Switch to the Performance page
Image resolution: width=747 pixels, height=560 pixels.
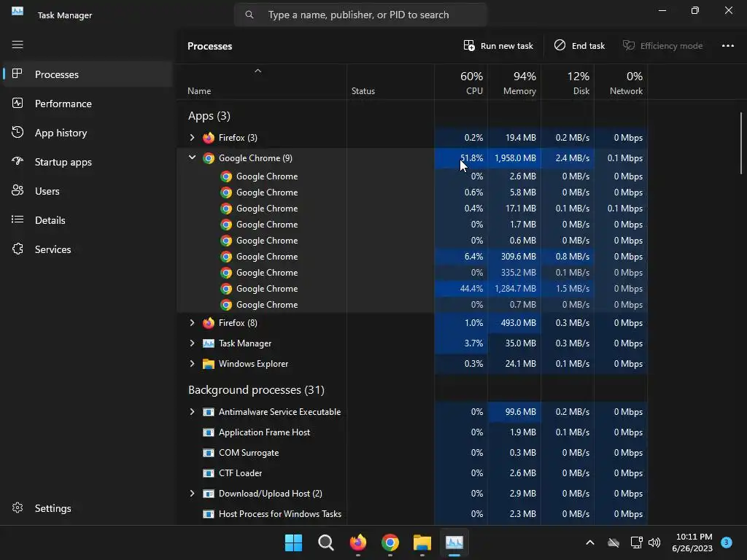[x=88, y=104]
